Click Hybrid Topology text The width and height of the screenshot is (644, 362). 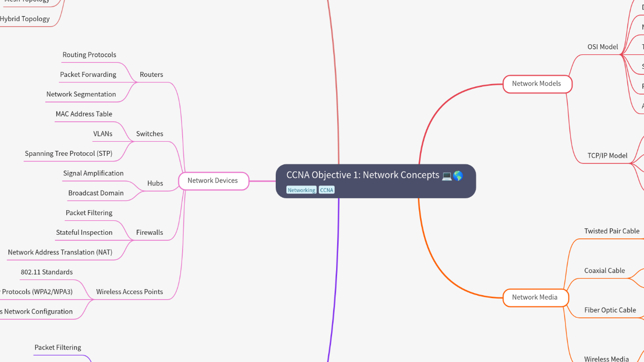[x=25, y=19]
